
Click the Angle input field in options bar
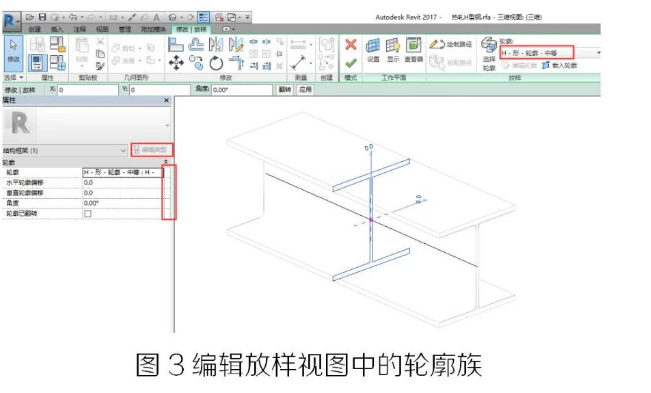tap(242, 90)
